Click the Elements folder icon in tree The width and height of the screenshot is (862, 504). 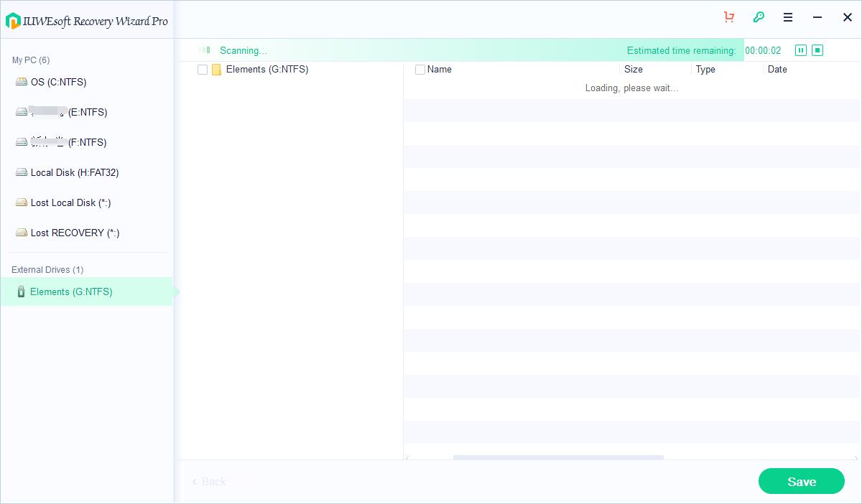coord(216,70)
